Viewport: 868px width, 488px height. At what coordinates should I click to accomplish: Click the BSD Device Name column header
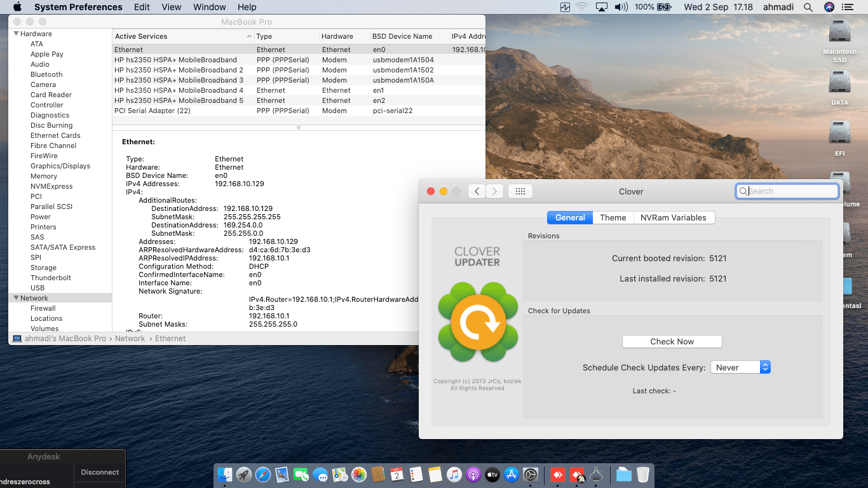click(409, 36)
